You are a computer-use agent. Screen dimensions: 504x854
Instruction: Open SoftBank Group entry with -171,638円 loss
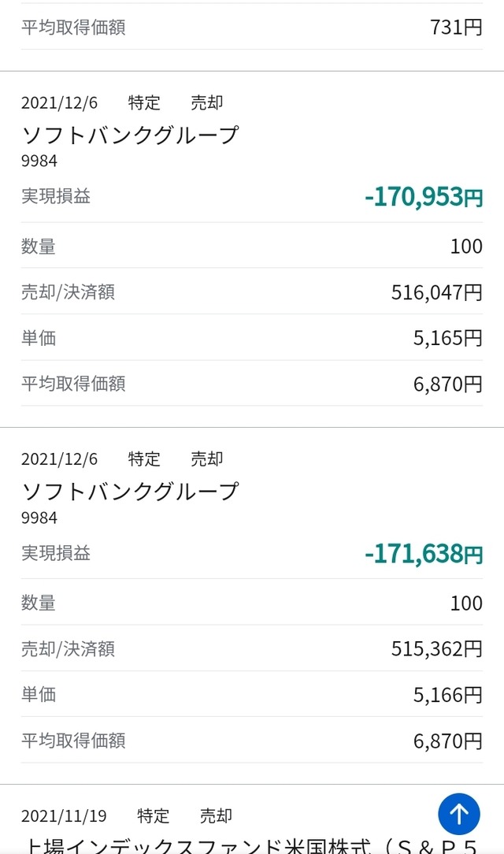(130, 492)
